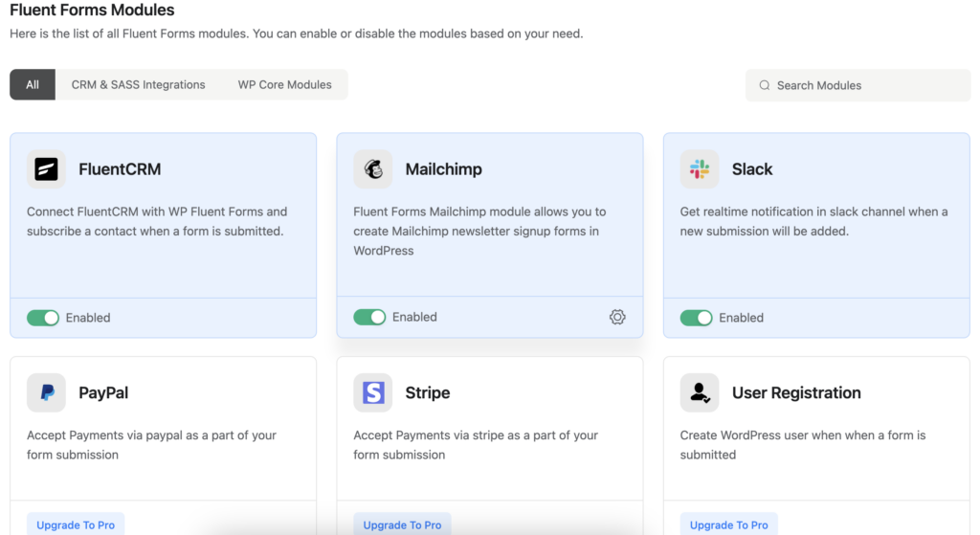
Task: Click the 'Accept Payments via paypal' description
Action: click(151, 445)
